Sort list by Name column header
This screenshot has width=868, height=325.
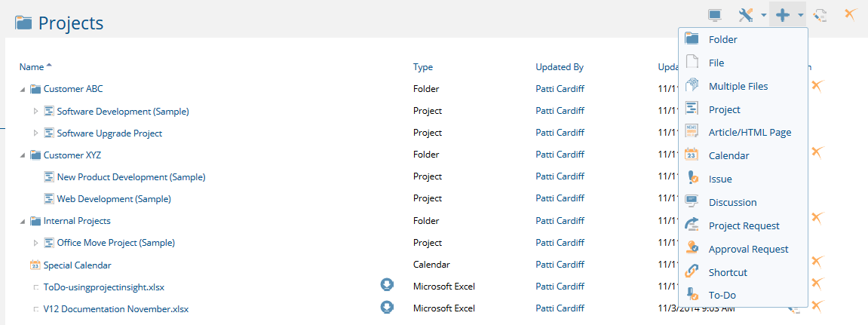click(32, 67)
